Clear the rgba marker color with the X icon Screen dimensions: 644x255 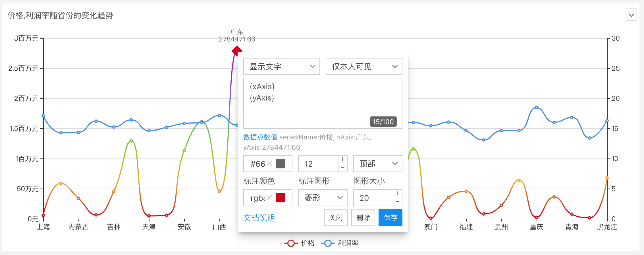click(269, 198)
